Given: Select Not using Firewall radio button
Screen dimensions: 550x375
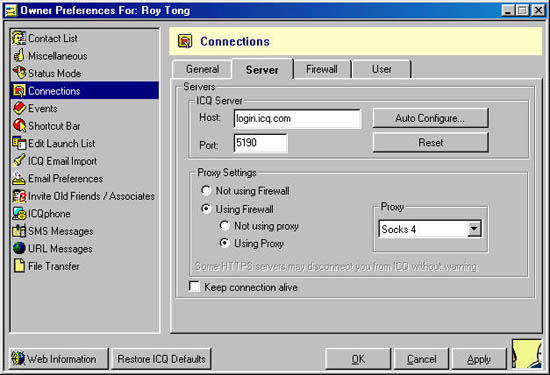Looking at the screenshot, I should pyautogui.click(x=206, y=190).
